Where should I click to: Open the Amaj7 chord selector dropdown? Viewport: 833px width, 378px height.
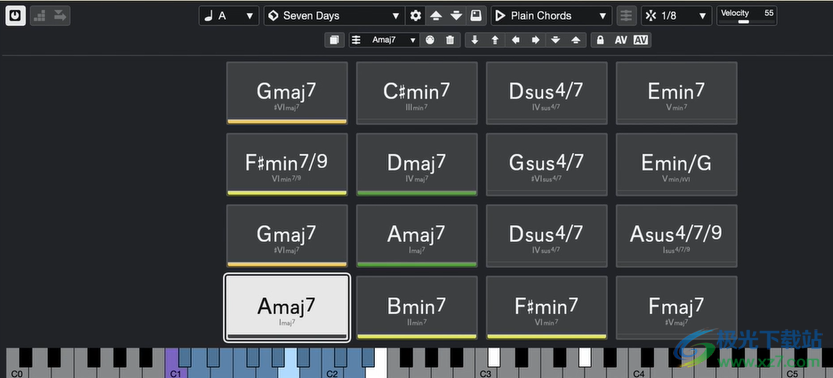pyautogui.click(x=384, y=40)
